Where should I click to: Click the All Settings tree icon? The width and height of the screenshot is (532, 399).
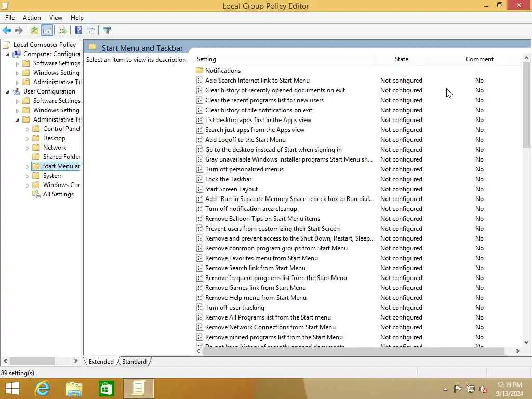36,194
